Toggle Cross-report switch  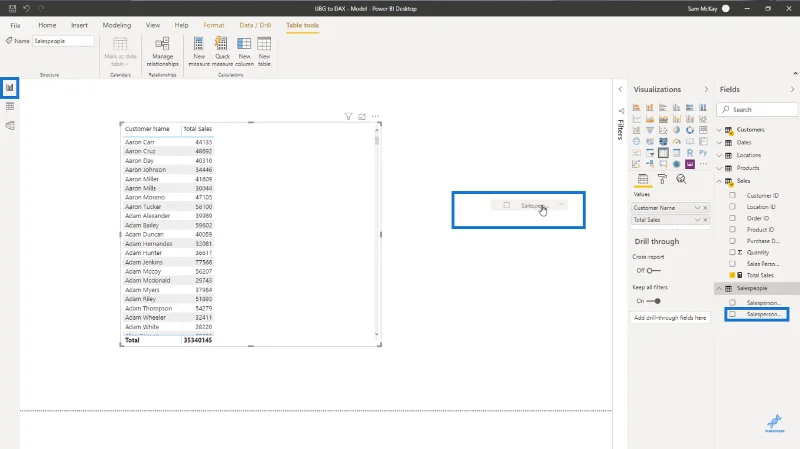click(654, 270)
